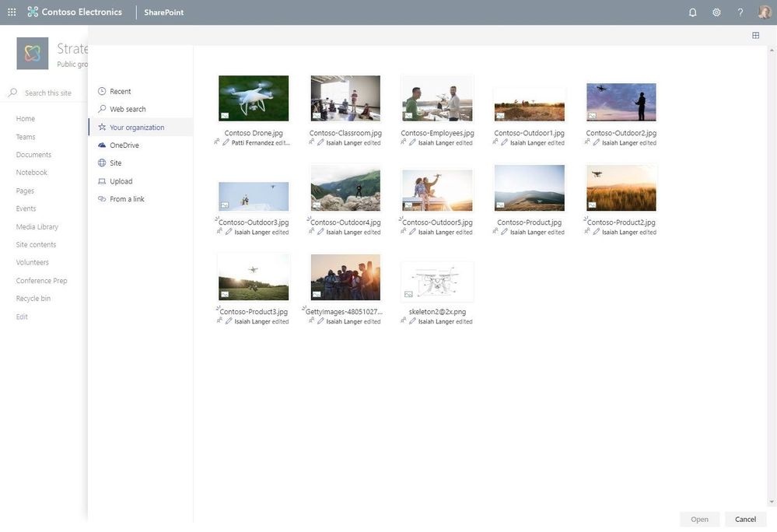Open SharePoint settings gear
Image resolution: width=777 pixels, height=532 pixels.
(x=716, y=12)
